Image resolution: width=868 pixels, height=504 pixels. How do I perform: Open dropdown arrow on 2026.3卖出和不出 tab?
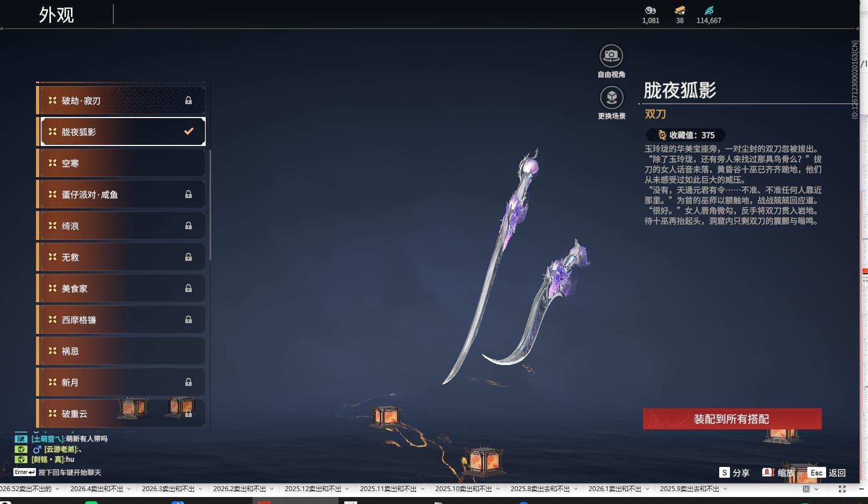pos(200,489)
